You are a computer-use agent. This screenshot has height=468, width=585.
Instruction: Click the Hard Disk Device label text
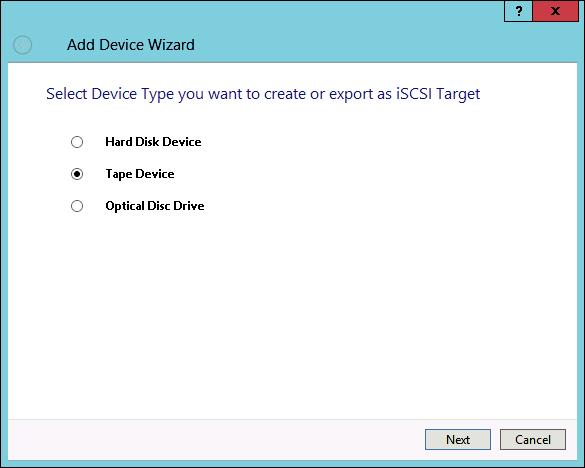(x=153, y=142)
